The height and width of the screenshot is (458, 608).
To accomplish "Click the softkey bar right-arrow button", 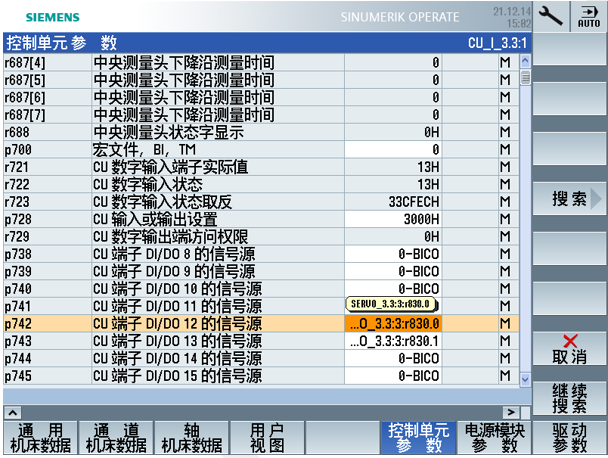I will (x=511, y=413).
